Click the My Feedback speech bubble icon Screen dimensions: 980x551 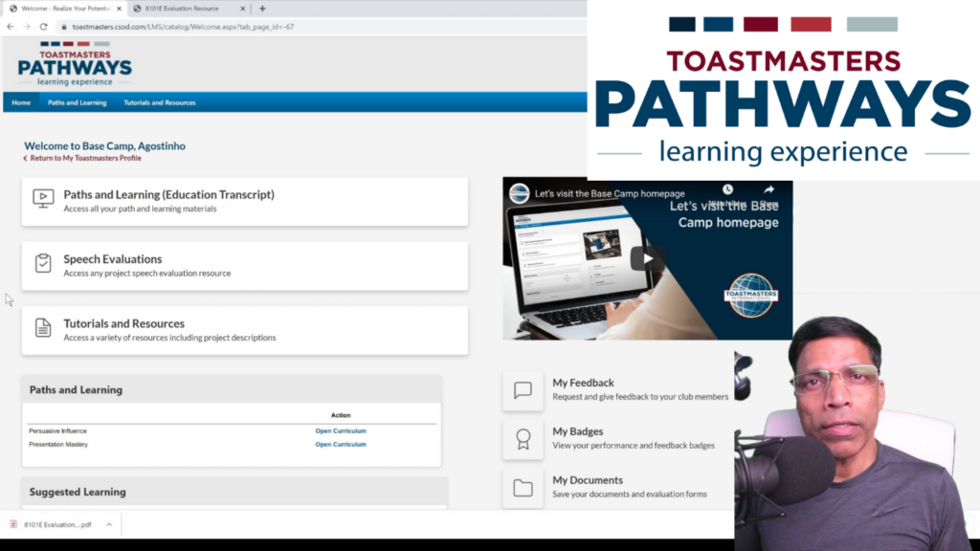point(523,390)
